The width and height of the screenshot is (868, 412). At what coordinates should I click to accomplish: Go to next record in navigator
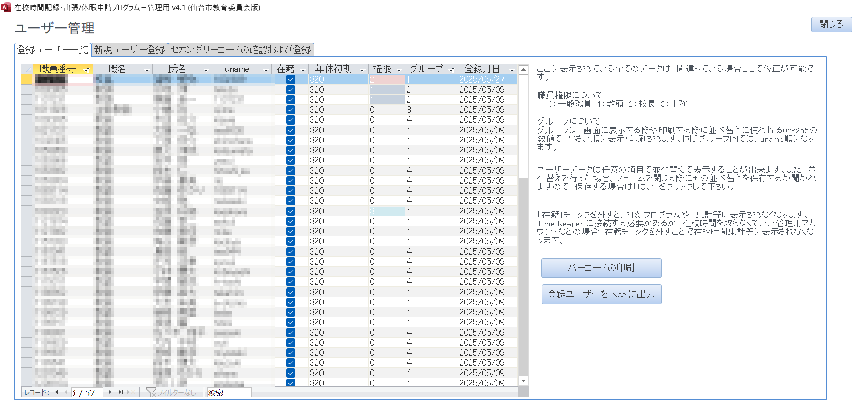tap(110, 392)
